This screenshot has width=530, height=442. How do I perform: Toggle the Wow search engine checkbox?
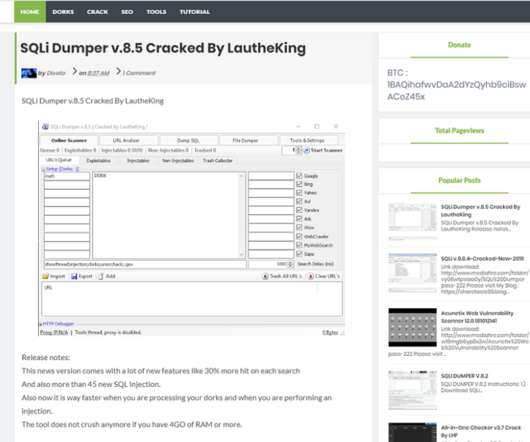click(x=299, y=227)
